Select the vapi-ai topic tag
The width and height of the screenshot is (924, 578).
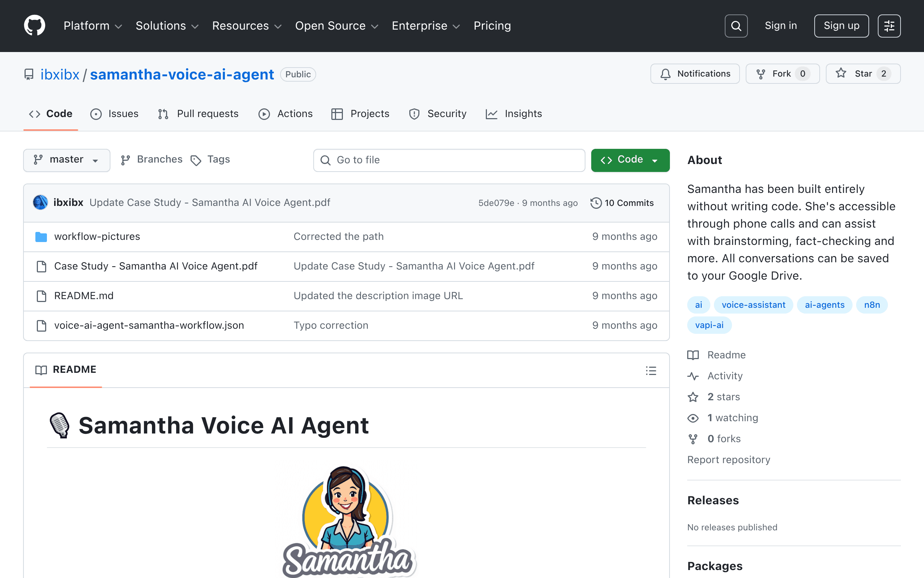point(709,325)
